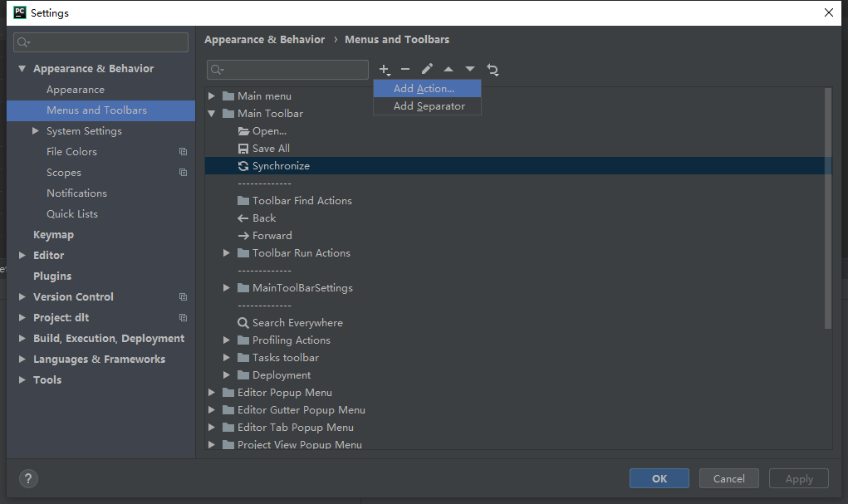Open the Keymap settings page
The image size is (848, 504).
53,235
